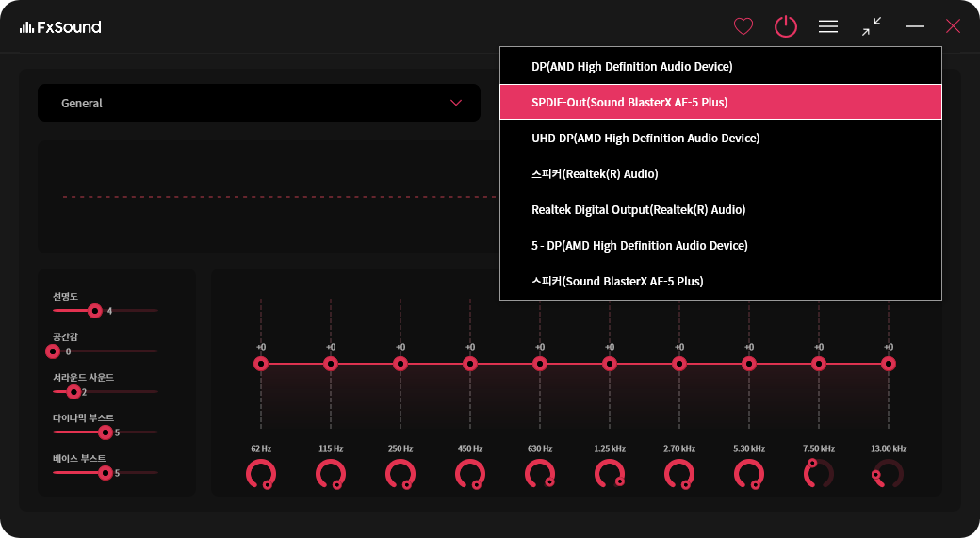This screenshot has height=538, width=980.
Task: Click the preset dropdown chevron arrow
Action: (456, 103)
